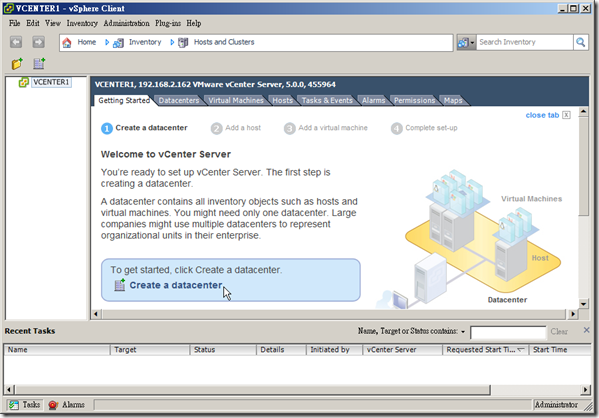Click the New Folder toolbar icon

coord(17,63)
